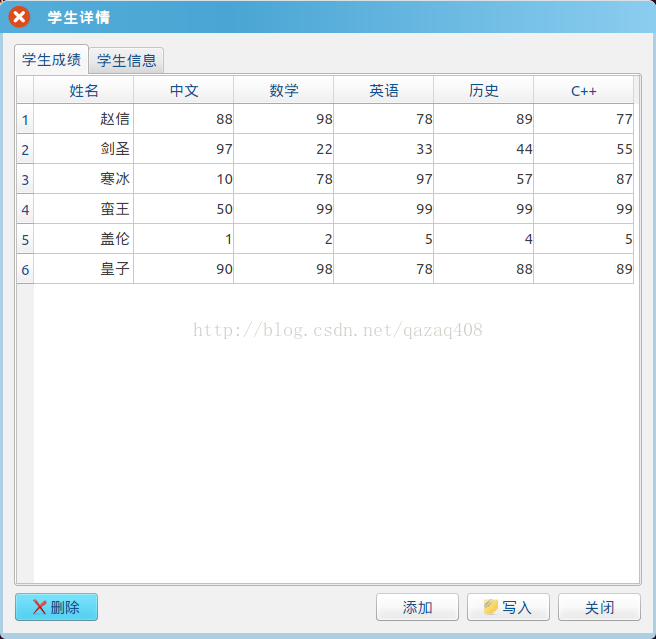Click the 添加 button
The height and width of the screenshot is (639, 656).
[417, 607]
